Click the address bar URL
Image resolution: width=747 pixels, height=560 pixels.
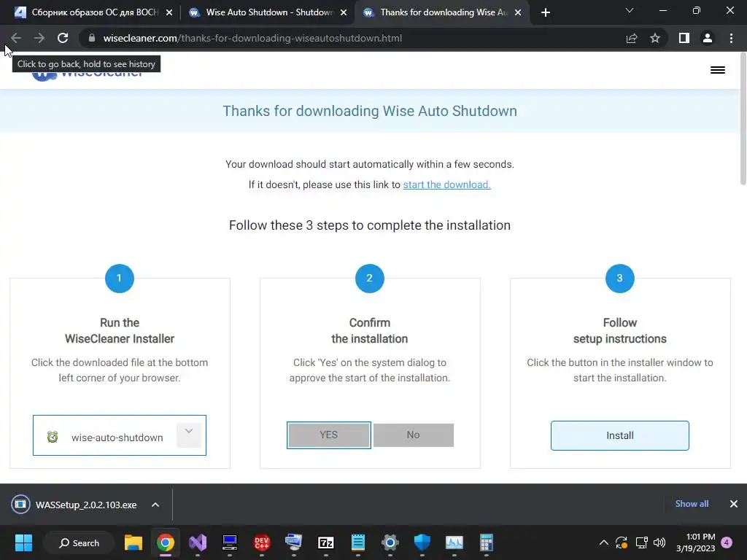[x=252, y=38]
